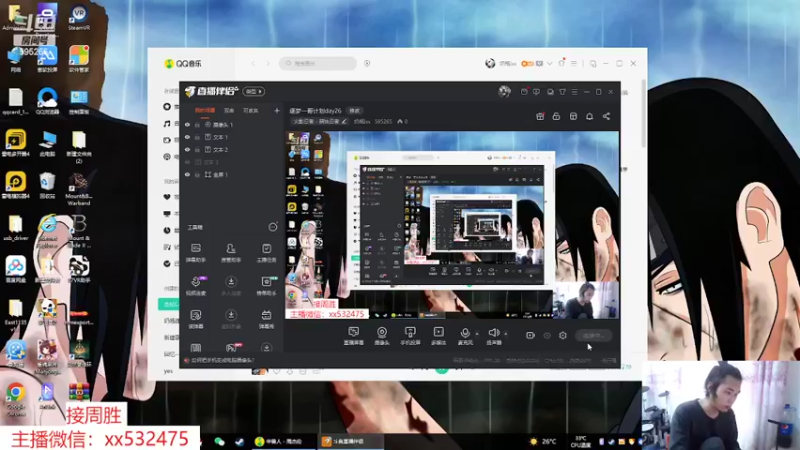Open notifications bell icon
Image resolution: width=800 pixels, height=450 pixels.
coord(589,116)
